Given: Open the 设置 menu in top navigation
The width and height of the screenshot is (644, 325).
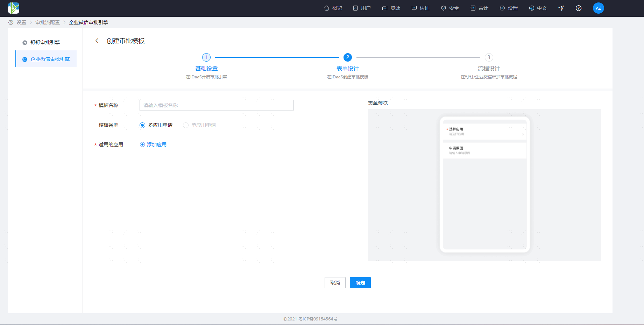Looking at the screenshot, I should [509, 8].
